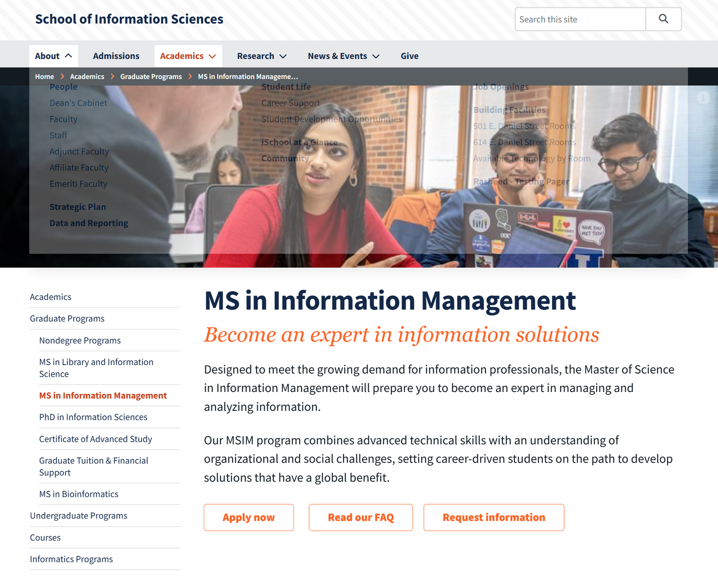Click the Read our FAQ button
This screenshot has height=588, width=718.
pyautogui.click(x=361, y=518)
